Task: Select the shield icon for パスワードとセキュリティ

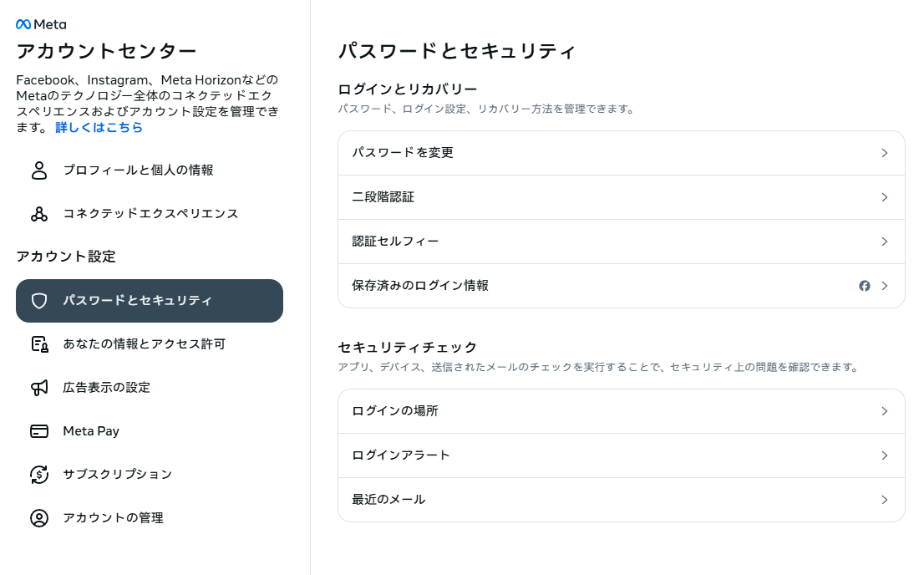Action: click(38, 301)
